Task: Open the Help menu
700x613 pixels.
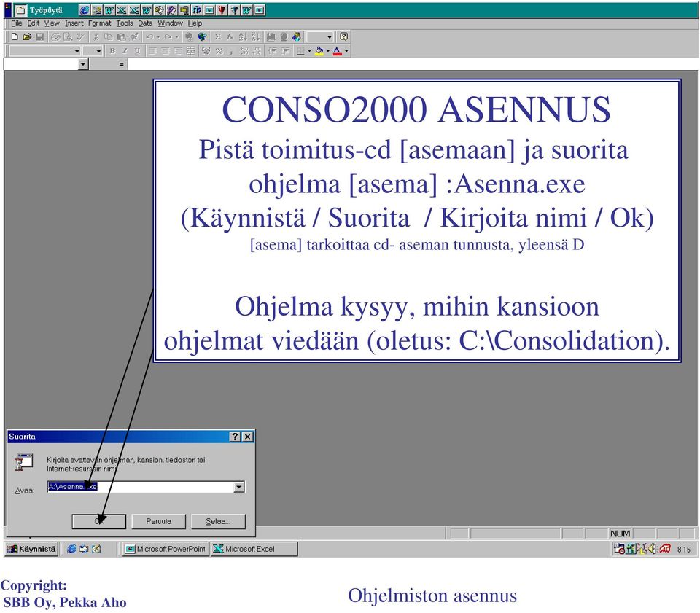Action: click(195, 23)
